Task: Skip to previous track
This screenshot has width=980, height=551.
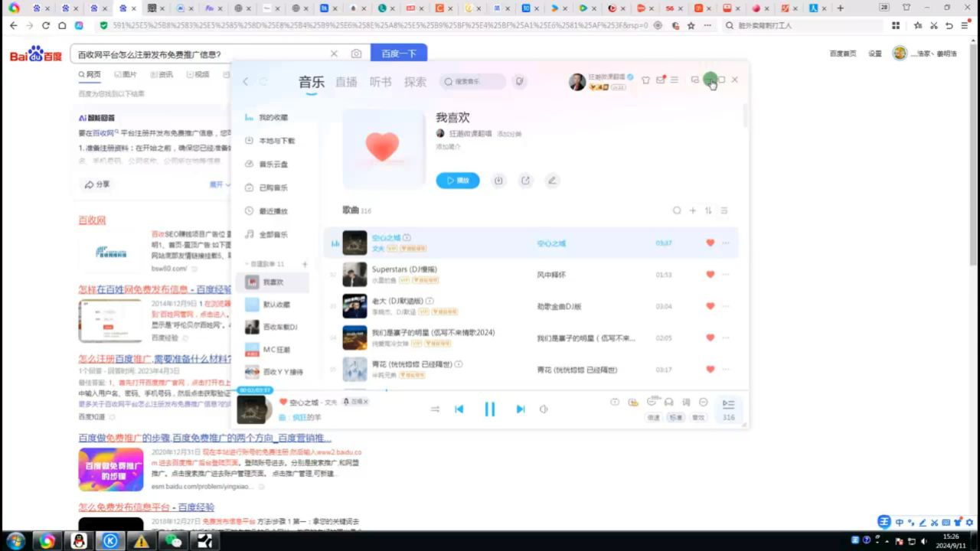Action: click(x=459, y=409)
